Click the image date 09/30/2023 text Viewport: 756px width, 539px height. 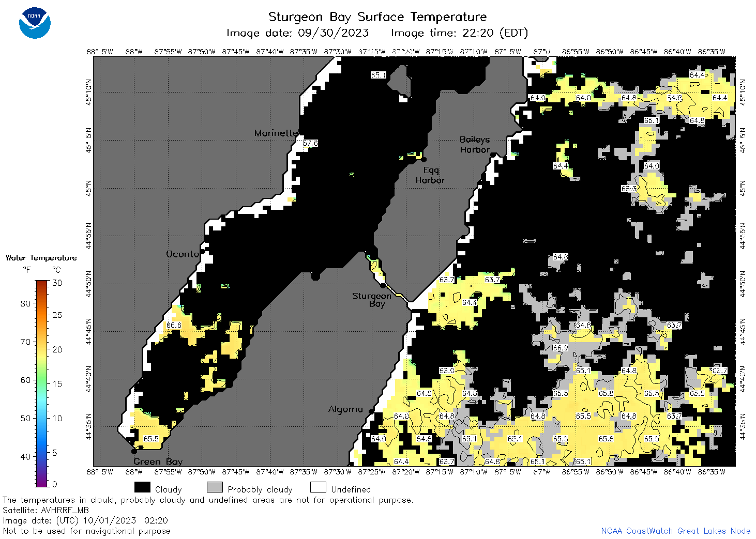[x=298, y=33]
